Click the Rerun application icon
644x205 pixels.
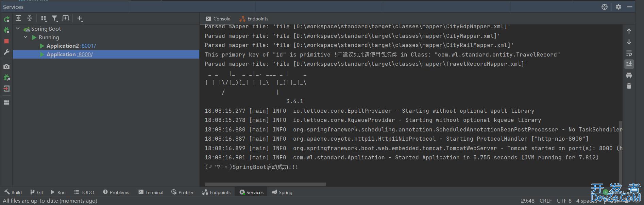6,19
